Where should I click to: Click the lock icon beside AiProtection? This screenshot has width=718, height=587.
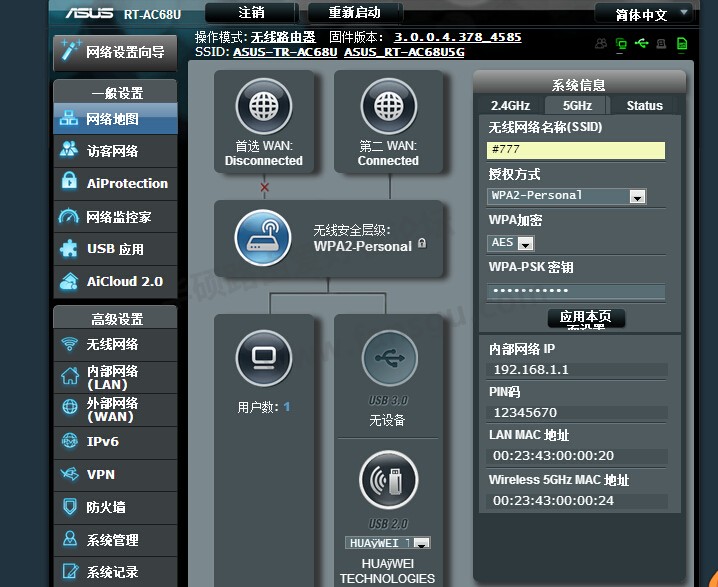point(69,180)
